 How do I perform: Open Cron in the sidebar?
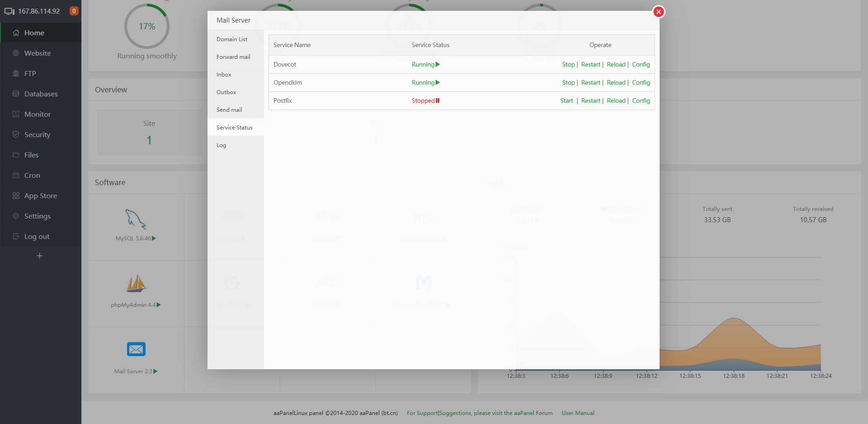pyautogui.click(x=32, y=176)
